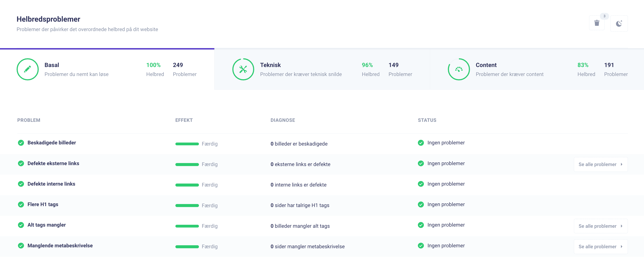Open Se alle problemer for Manglende metabeskrivelse
The width and height of the screenshot is (644, 257).
(600, 246)
